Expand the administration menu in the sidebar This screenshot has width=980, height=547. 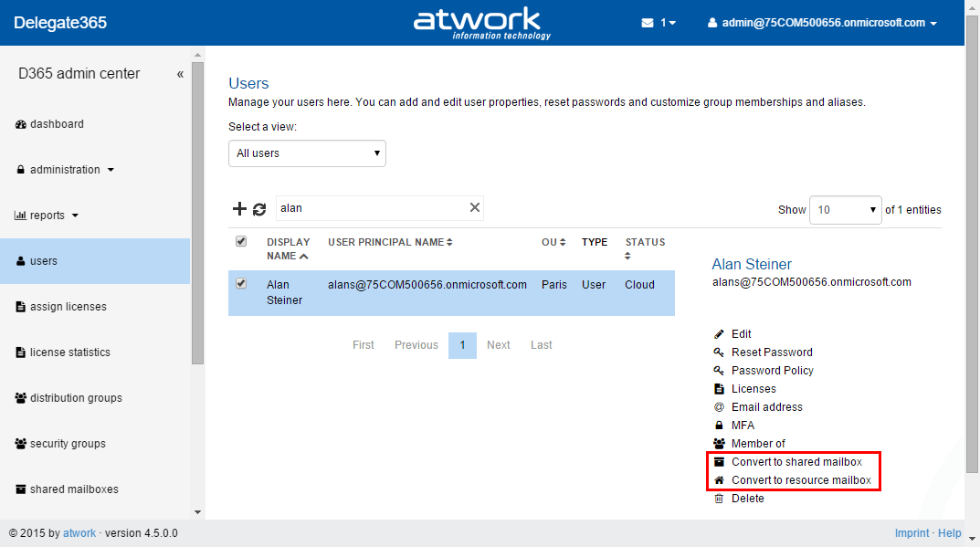coord(65,170)
